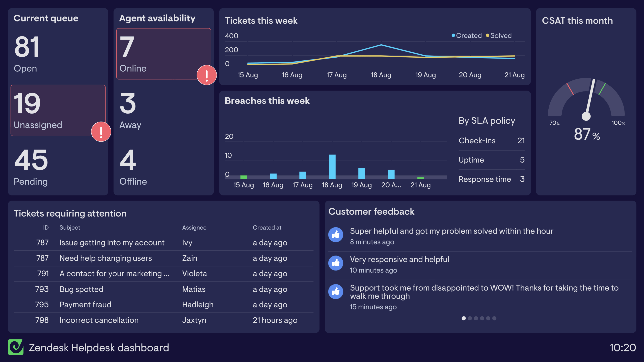Click the thumbs up icon on third feedback
644x362 pixels.
click(x=336, y=292)
